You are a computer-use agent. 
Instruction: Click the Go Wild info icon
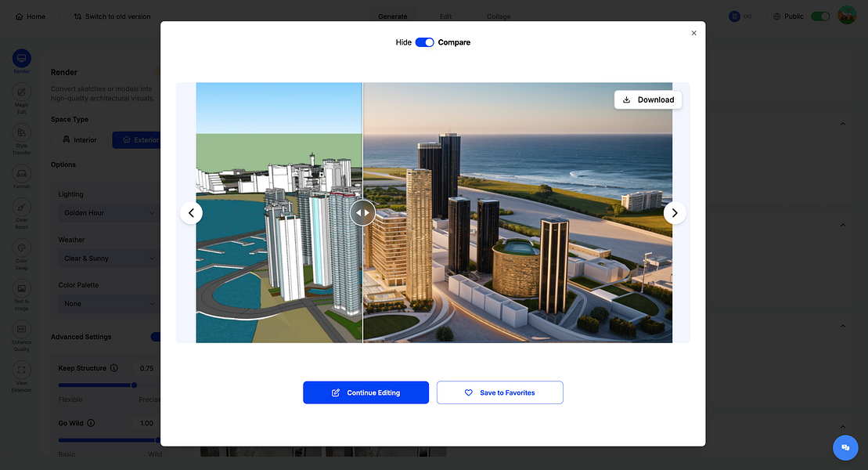[x=91, y=423]
